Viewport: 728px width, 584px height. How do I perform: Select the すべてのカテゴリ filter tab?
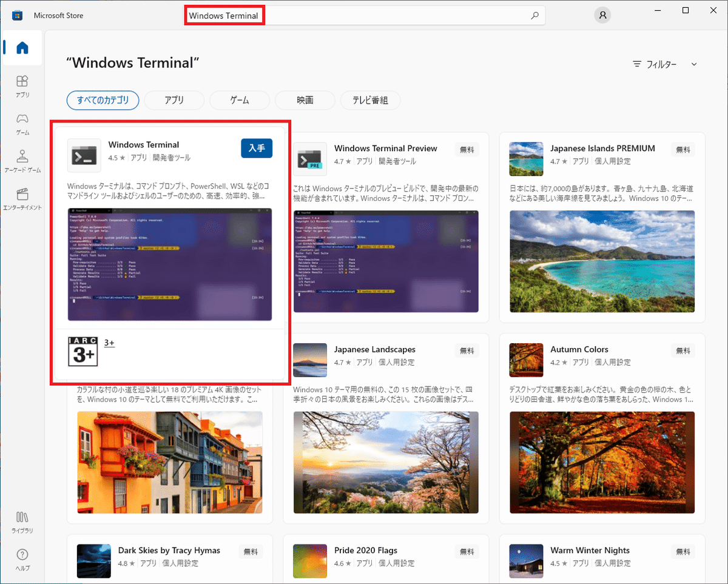tap(103, 100)
